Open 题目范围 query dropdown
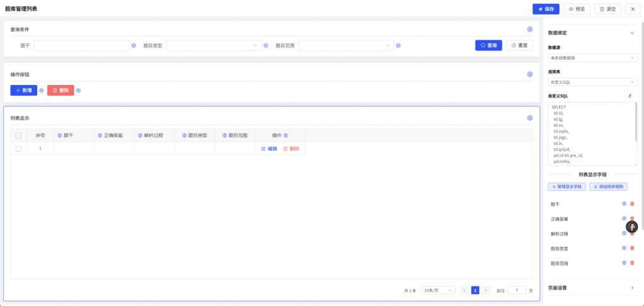Viewport: 644px width, 306px height. coord(347,46)
